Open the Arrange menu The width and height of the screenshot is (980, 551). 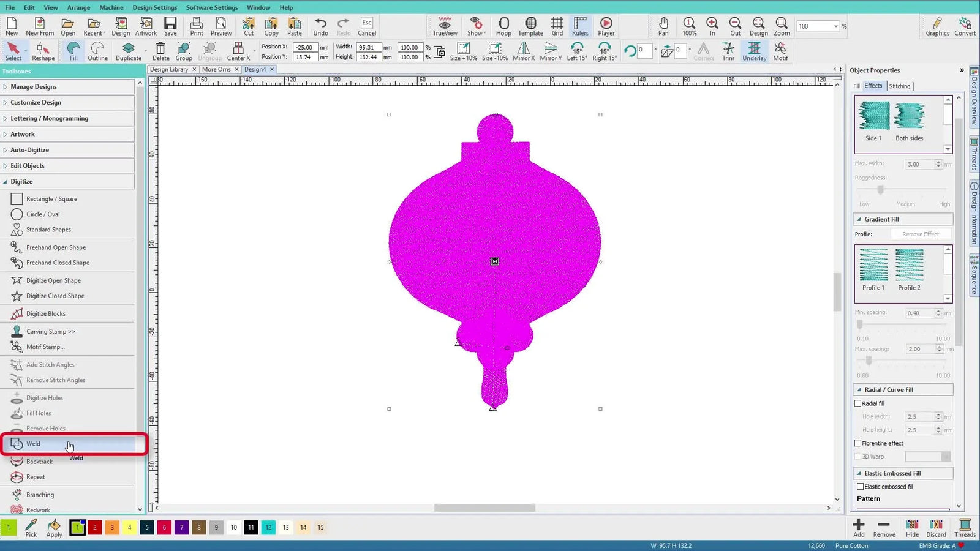point(78,7)
